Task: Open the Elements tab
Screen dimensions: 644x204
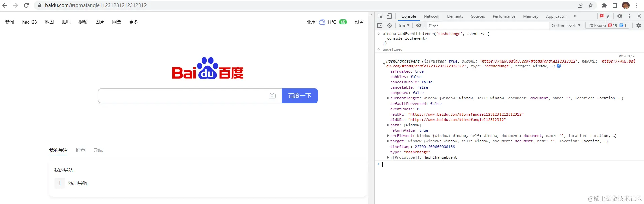Action: (x=455, y=16)
